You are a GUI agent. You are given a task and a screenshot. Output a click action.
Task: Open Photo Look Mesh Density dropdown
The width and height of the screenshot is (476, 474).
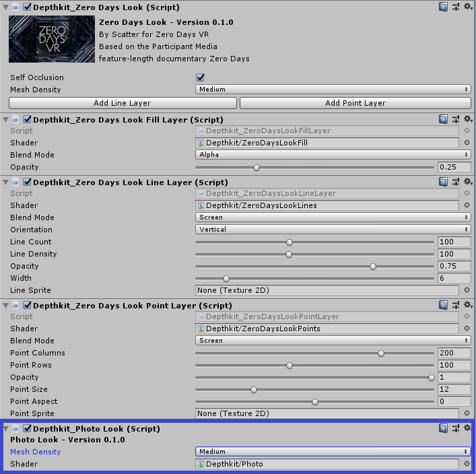[x=333, y=452]
